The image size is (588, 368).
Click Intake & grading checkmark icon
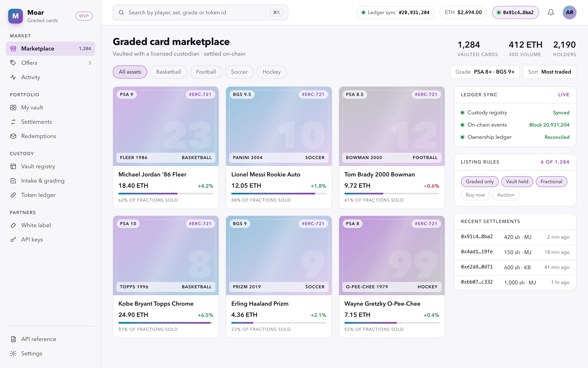(x=13, y=181)
